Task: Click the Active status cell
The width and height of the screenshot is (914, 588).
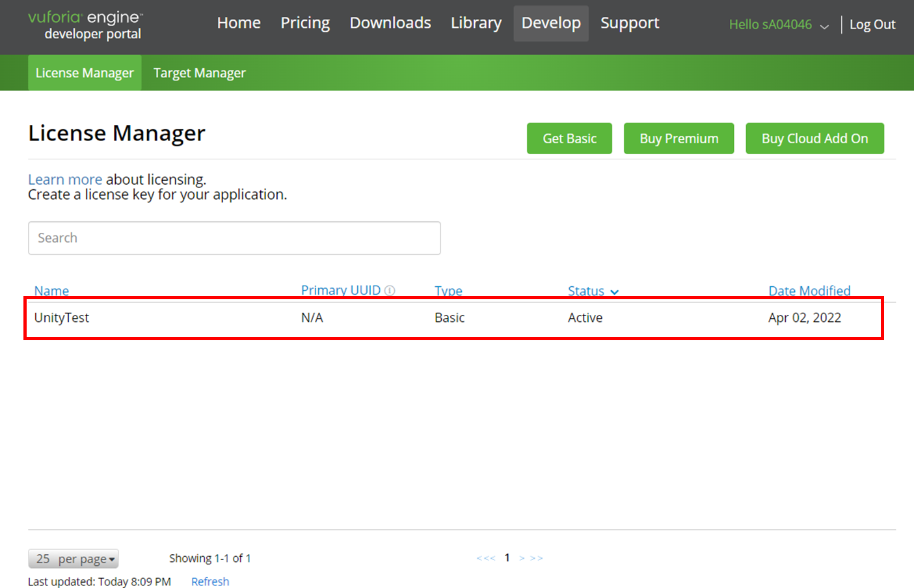Action: coord(585,318)
